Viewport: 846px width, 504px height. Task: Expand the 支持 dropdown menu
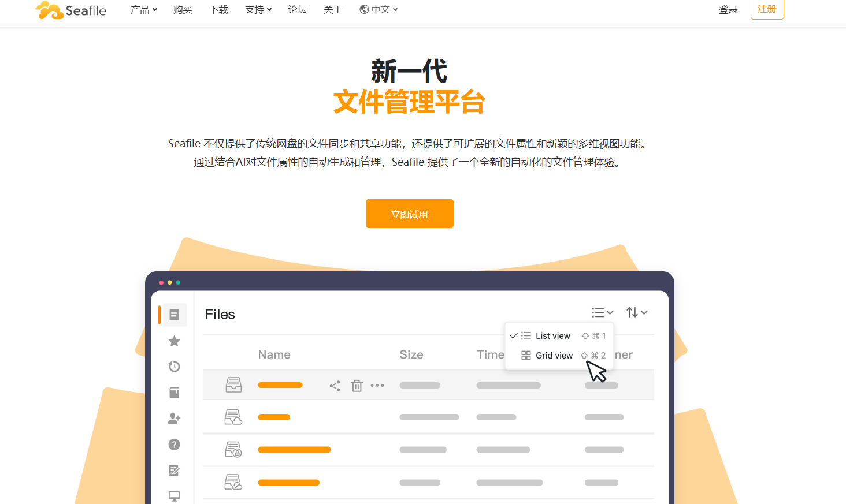click(x=258, y=10)
